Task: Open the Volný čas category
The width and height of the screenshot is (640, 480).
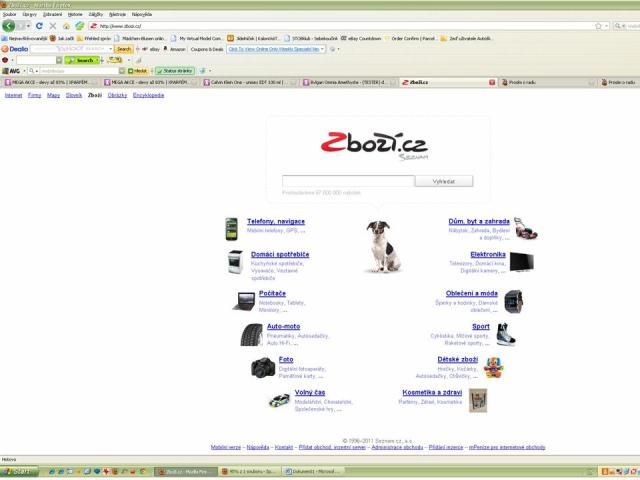Action: coord(310,393)
